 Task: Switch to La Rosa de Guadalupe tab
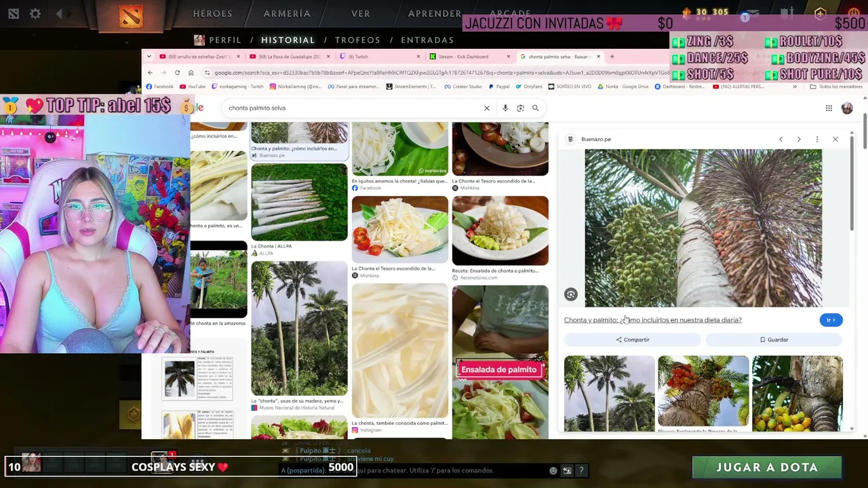[289, 56]
